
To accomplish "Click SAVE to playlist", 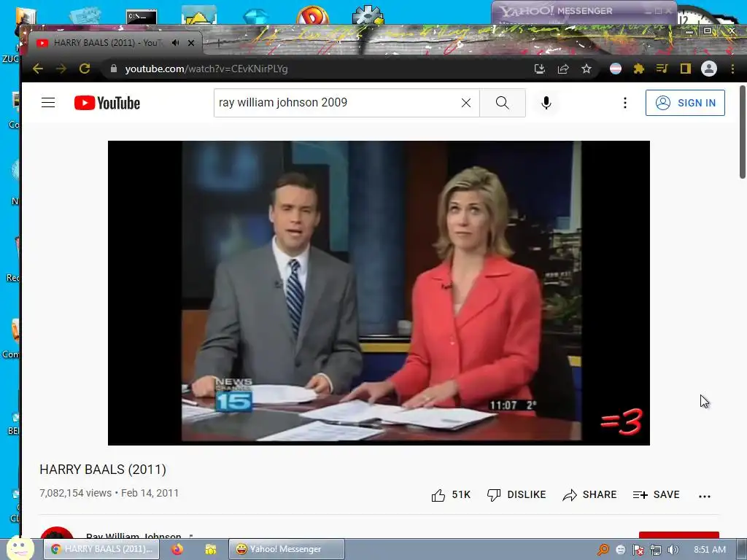I will 656,495.
